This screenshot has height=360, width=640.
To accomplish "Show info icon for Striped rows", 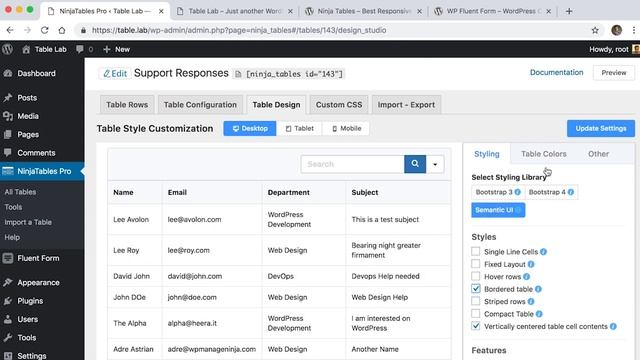I will (531, 302).
